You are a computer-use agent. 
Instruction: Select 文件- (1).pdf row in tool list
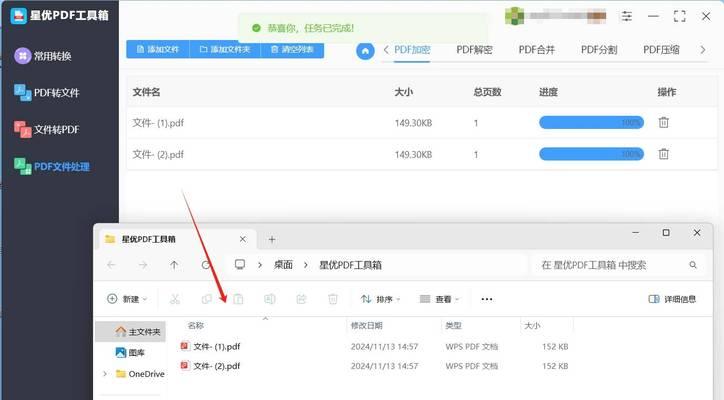(x=422, y=122)
